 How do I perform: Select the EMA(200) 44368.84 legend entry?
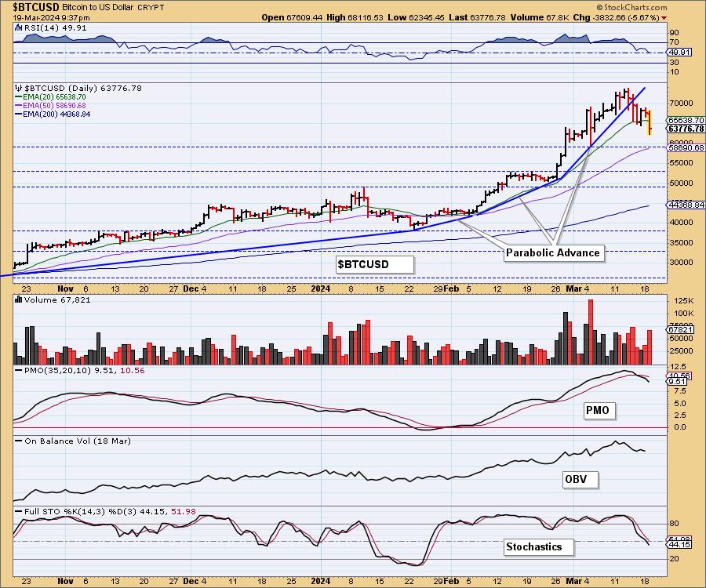click(x=53, y=114)
